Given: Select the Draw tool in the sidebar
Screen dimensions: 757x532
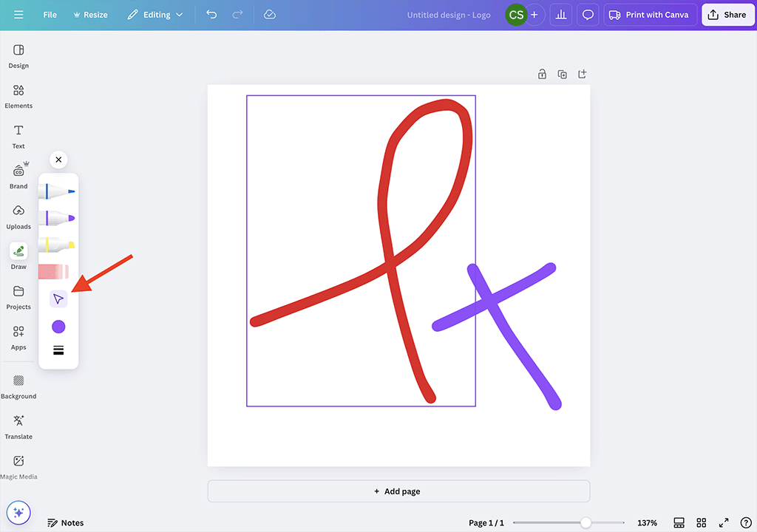Looking at the screenshot, I should tap(18, 257).
